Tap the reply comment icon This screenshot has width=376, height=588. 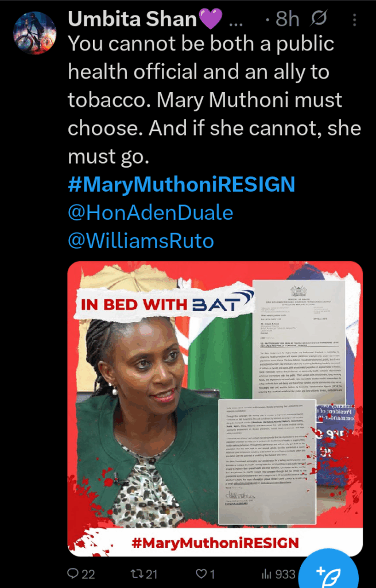point(73,574)
